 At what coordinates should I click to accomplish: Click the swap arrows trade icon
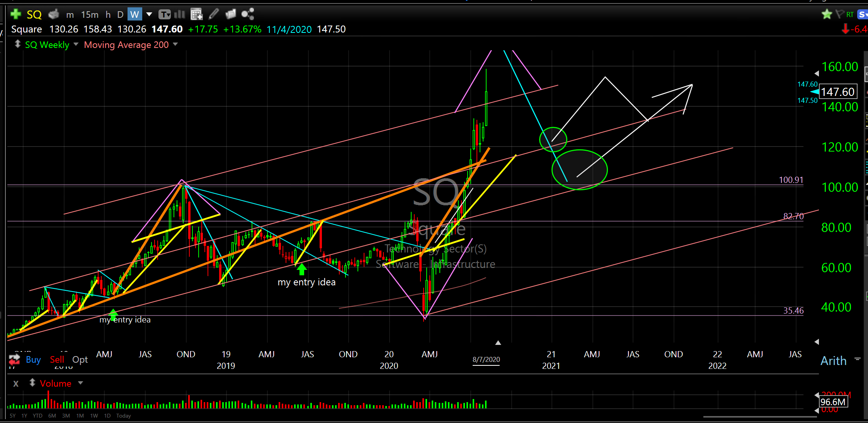click(x=14, y=360)
